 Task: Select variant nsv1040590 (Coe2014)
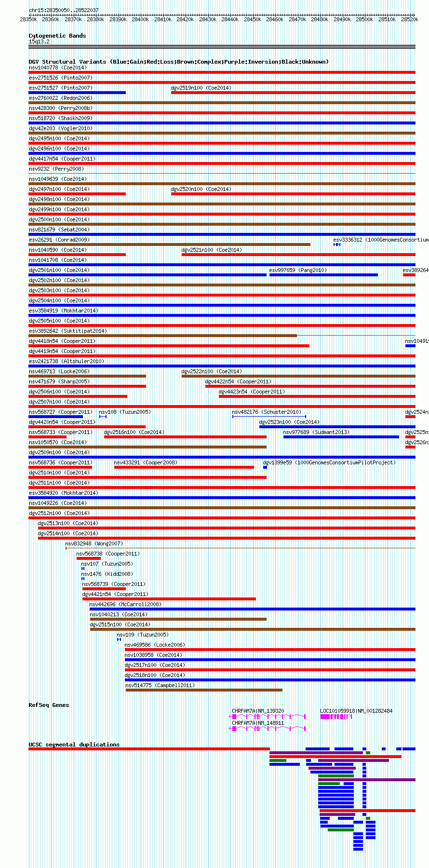[58, 250]
